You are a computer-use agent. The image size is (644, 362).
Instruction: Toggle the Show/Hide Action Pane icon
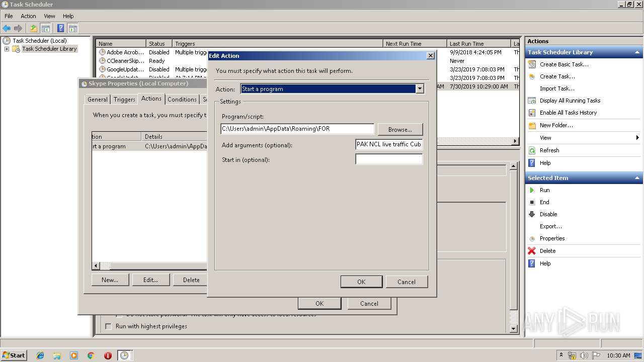tap(72, 29)
